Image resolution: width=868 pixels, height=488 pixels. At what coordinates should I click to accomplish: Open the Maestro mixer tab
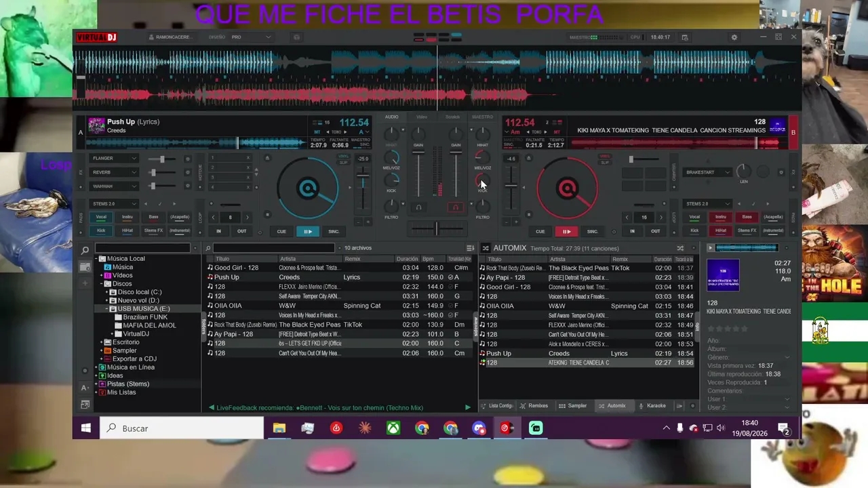pyautogui.click(x=482, y=117)
